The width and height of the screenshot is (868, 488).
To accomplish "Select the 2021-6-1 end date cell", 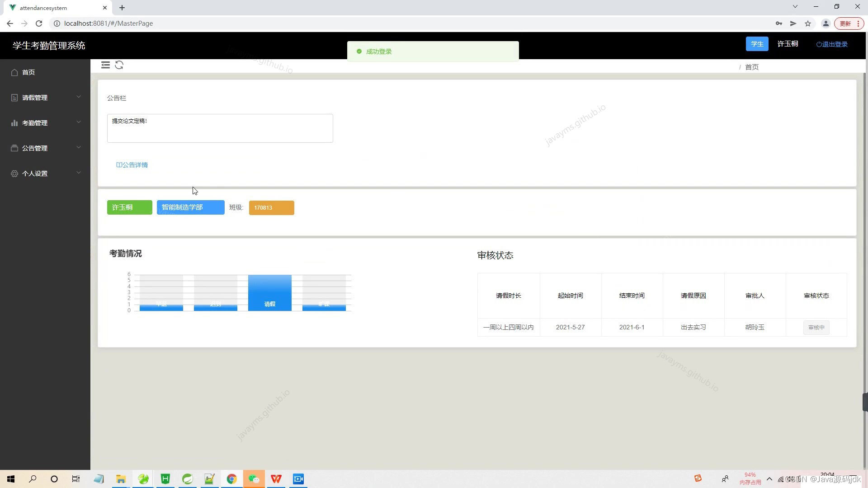I will pyautogui.click(x=632, y=327).
